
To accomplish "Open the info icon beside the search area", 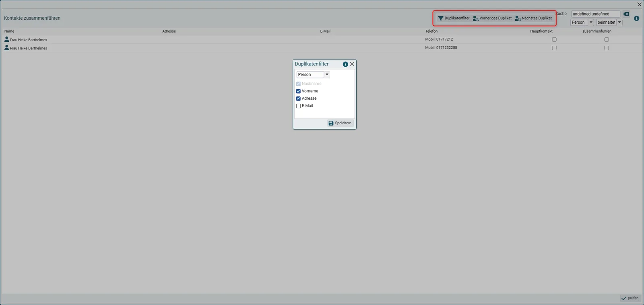I will click(x=636, y=18).
